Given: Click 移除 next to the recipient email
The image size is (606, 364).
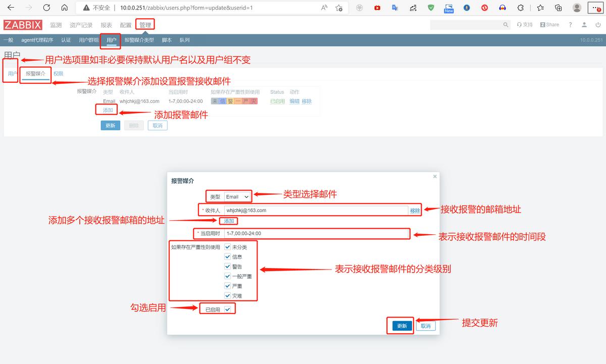Looking at the screenshot, I should pos(415,210).
